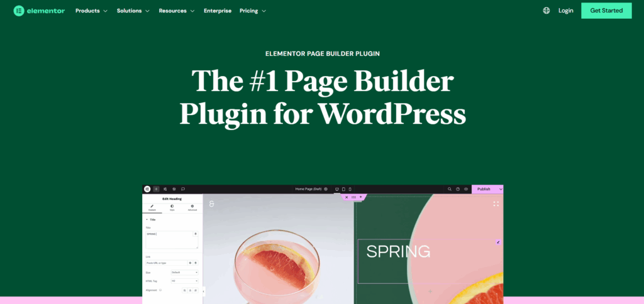Open the Size dropdown set to Default

[184, 273]
